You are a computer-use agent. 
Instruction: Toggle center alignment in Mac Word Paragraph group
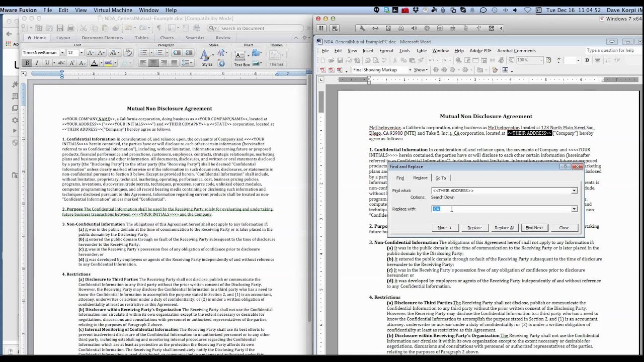click(153, 63)
